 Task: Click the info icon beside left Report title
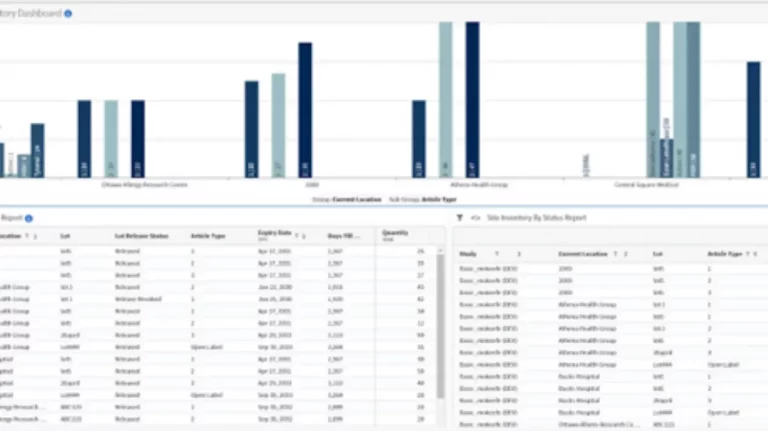point(29,217)
